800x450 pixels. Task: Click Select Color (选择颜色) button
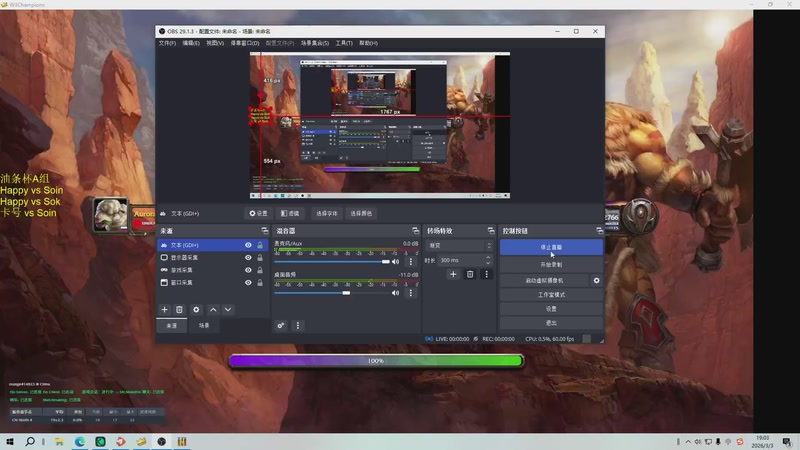coord(361,213)
